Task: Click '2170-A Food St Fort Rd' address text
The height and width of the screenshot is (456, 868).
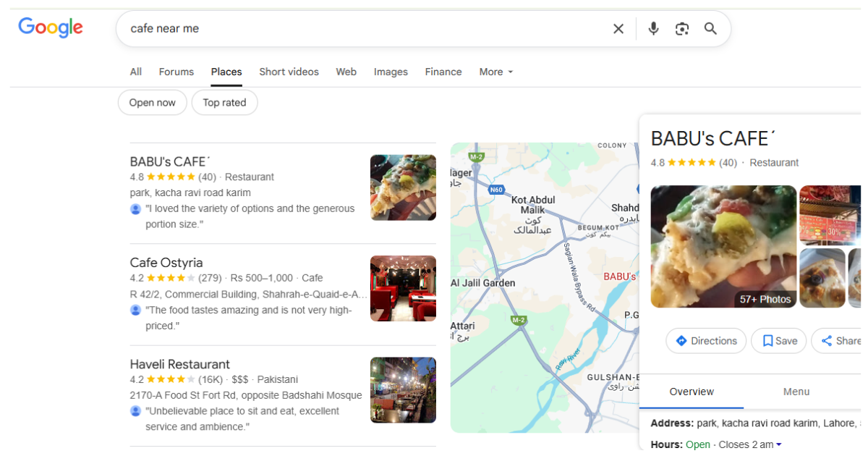Action: tap(246, 395)
